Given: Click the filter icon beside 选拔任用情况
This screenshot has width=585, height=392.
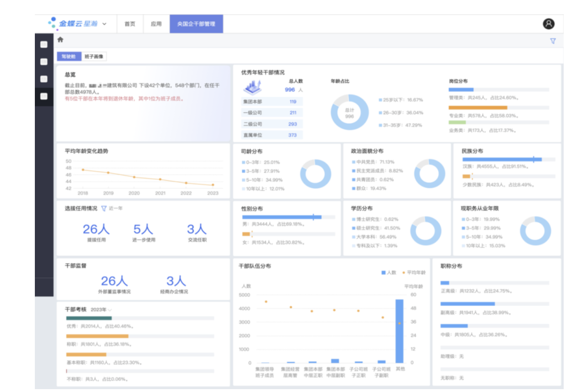Looking at the screenshot, I should pos(104,208).
